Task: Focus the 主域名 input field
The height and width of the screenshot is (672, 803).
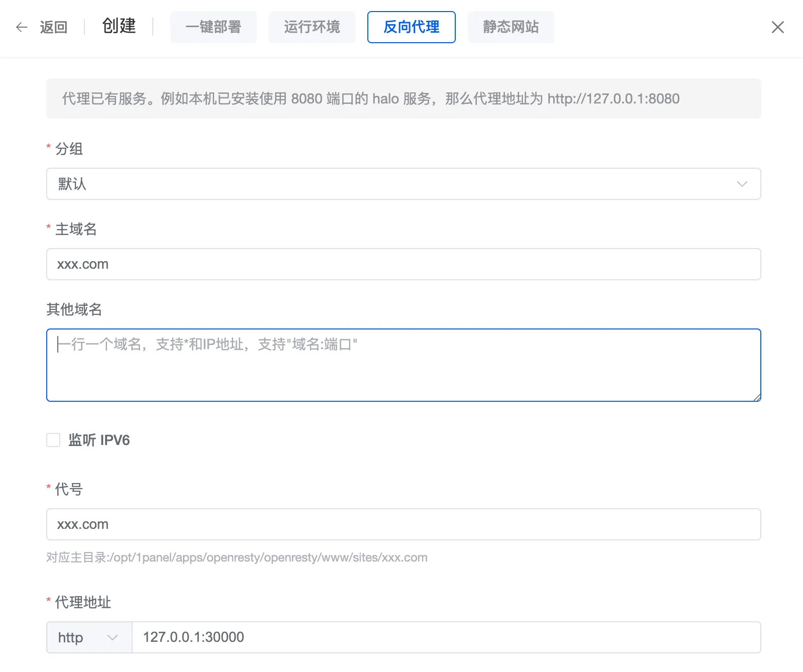Action: (404, 264)
